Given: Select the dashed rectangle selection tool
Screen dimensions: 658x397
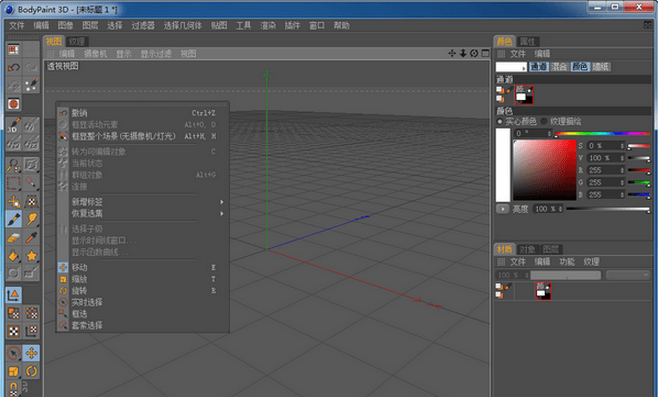Looking at the screenshot, I should click(x=13, y=183).
